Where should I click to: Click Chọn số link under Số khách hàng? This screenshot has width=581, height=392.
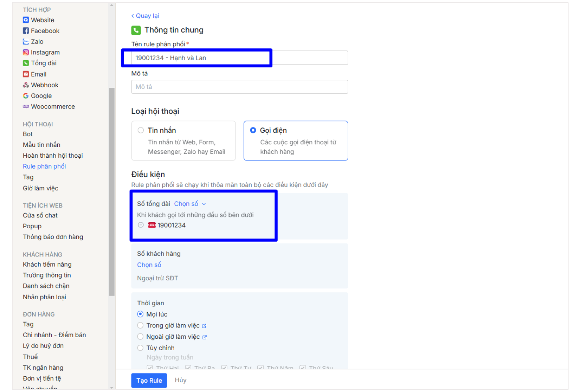tap(149, 265)
